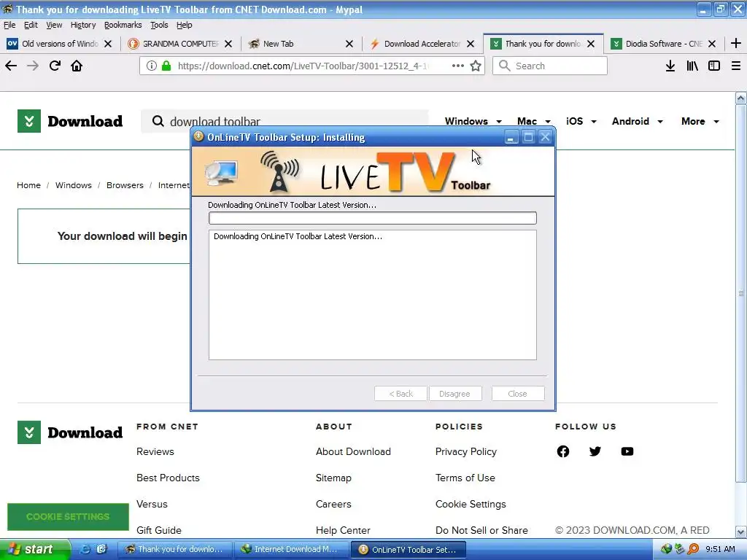Viewport: 747px width, 560px height.
Task: Open the Tools menu
Action: [159, 25]
